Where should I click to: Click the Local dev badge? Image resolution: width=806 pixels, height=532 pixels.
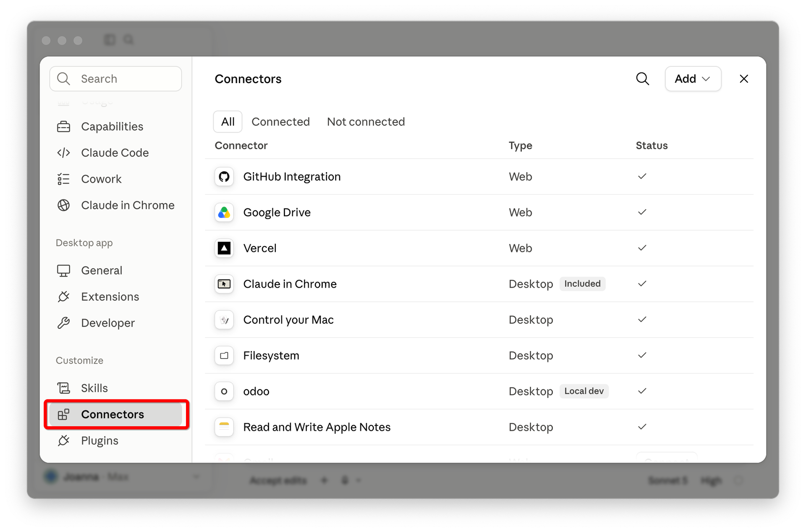(584, 391)
